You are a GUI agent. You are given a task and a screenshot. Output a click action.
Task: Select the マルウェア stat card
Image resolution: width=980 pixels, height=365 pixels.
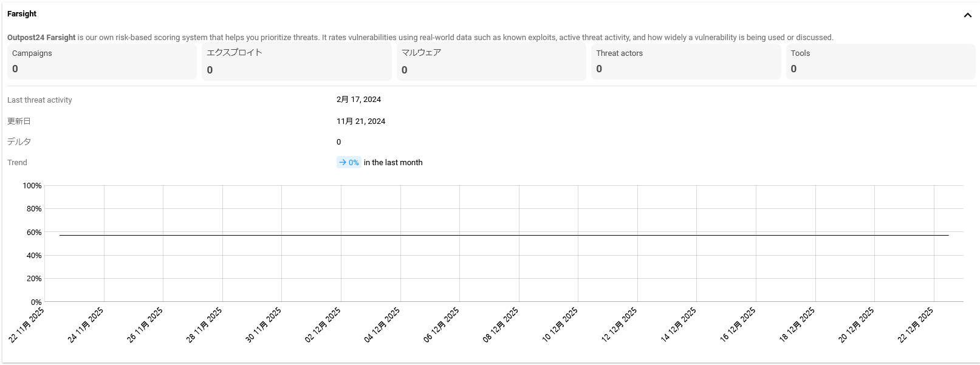491,61
